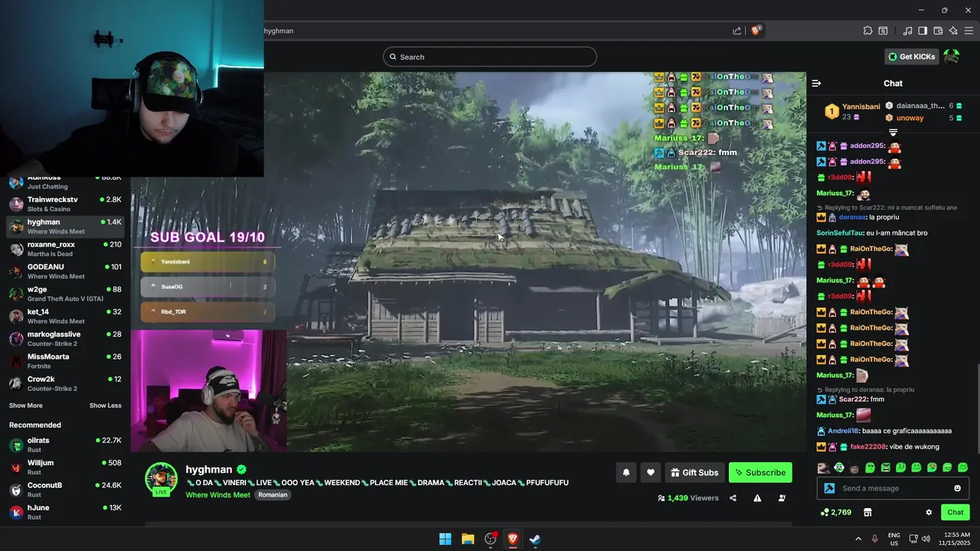Click Show Less in sidebar
Viewport: 980px width, 551px height.
tap(105, 406)
